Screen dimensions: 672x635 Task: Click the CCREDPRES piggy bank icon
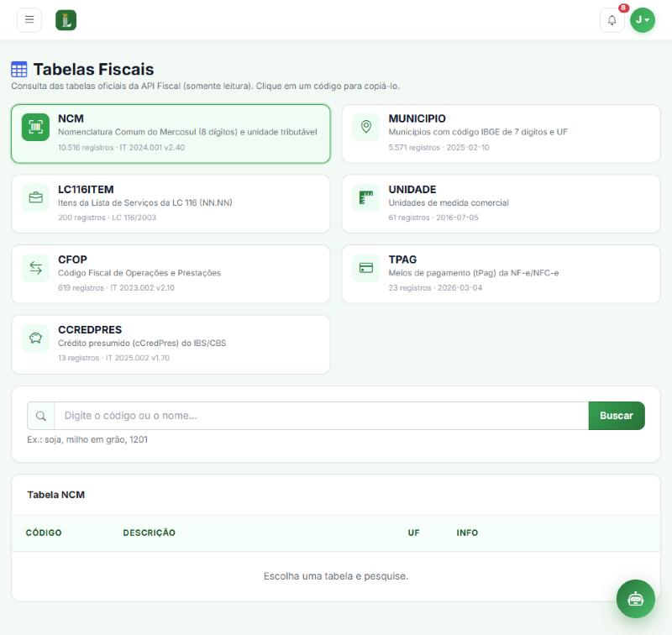(35, 338)
